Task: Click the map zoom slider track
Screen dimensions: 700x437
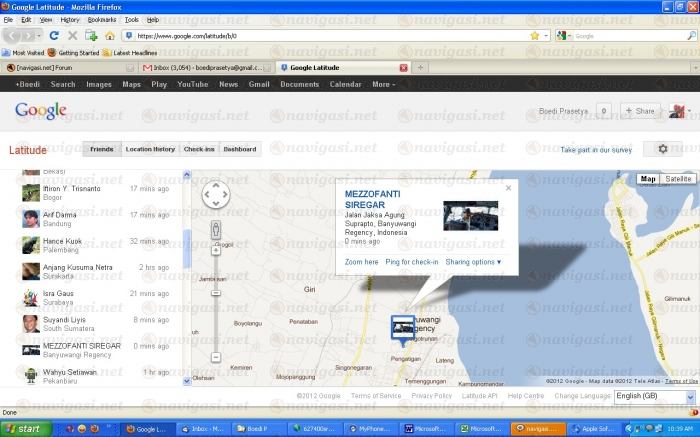Action: coord(216,305)
